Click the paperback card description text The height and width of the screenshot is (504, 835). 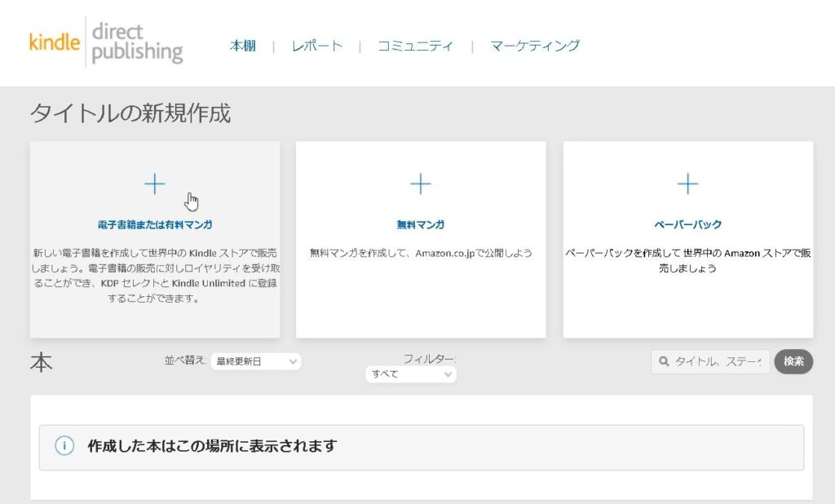(x=687, y=260)
